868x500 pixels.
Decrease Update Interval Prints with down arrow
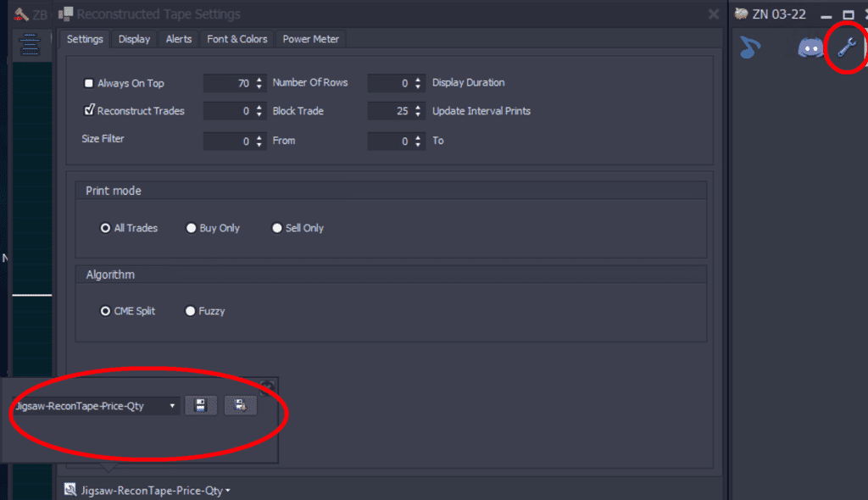(x=418, y=114)
